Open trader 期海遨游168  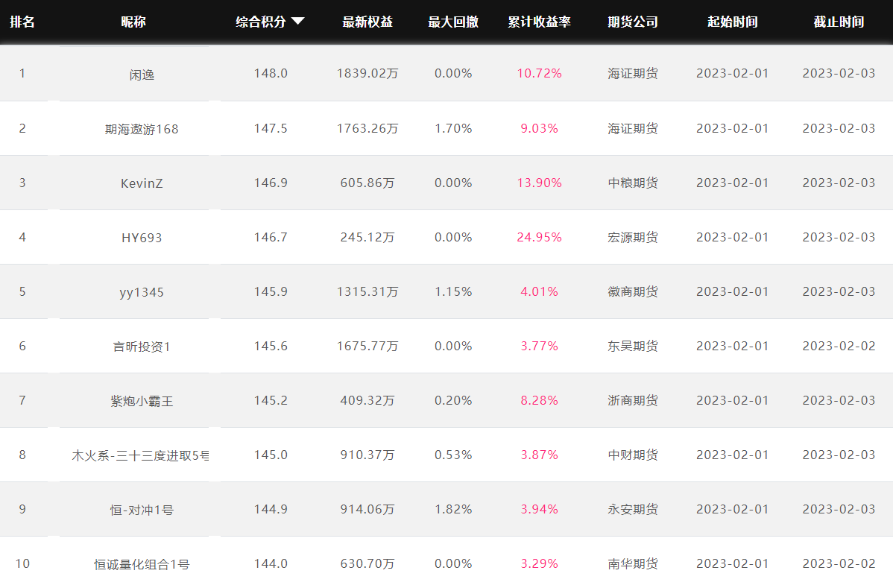tap(142, 129)
